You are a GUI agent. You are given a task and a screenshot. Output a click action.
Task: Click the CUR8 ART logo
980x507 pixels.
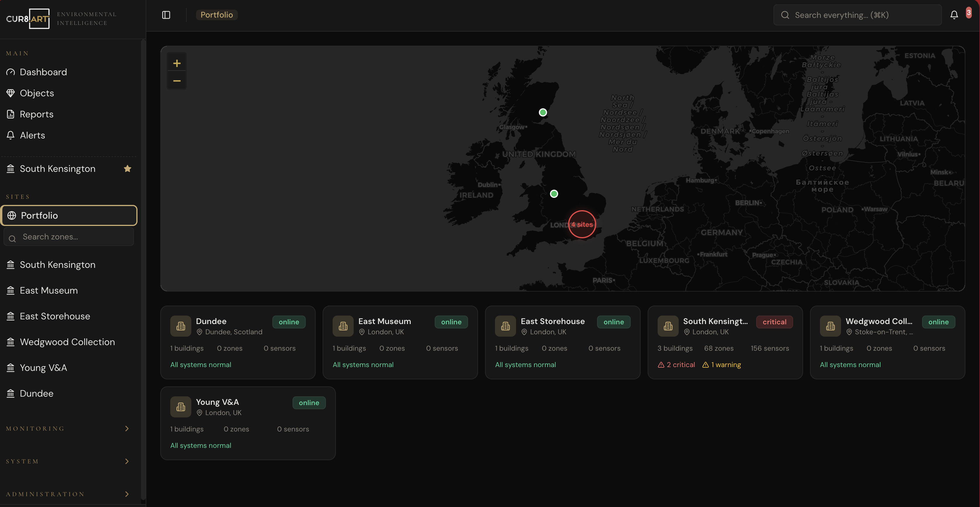click(28, 19)
